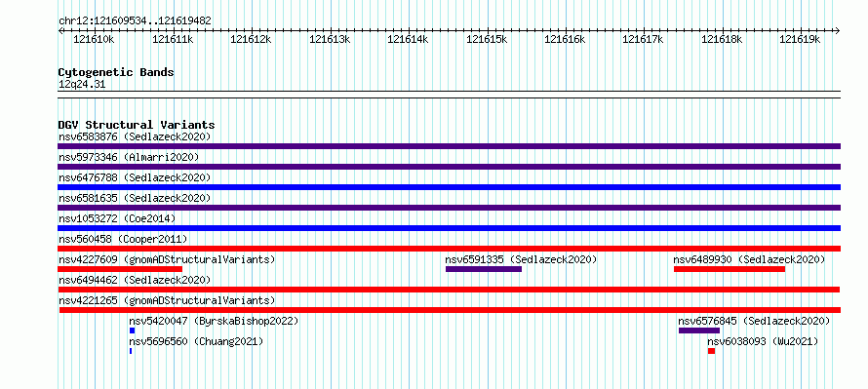Image resolution: width=868 pixels, height=389 pixels.
Task: Click the chr12:121609534..121619482 coordinate label
Action: pyautogui.click(x=135, y=20)
